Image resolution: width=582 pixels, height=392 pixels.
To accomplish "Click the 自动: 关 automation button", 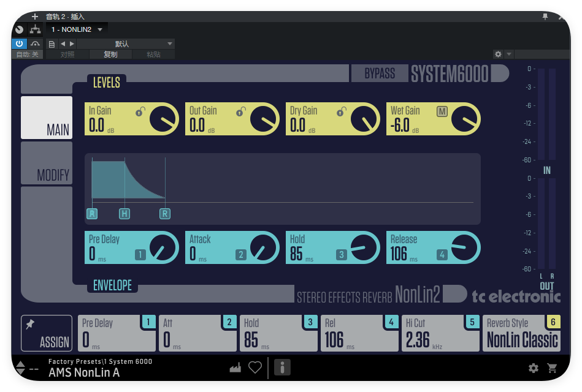I will tap(28, 55).
